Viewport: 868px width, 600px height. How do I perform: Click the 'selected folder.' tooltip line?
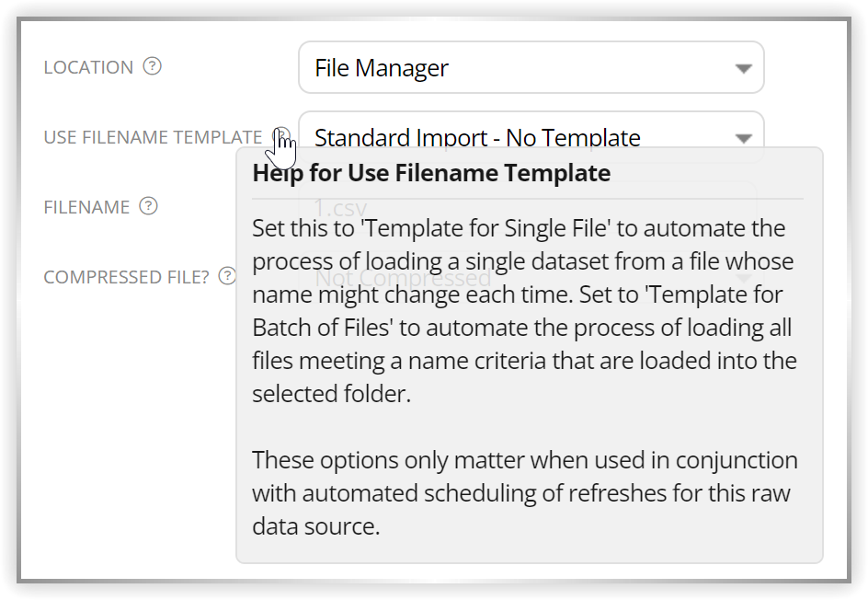point(332,394)
